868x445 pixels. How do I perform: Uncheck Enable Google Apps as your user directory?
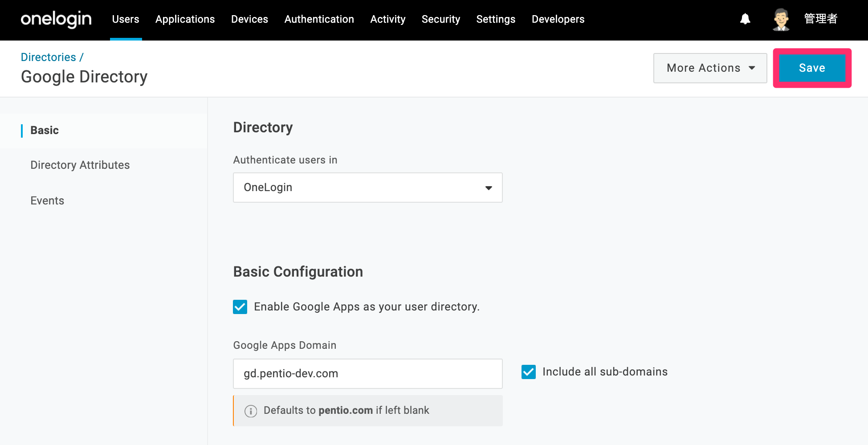pos(240,307)
